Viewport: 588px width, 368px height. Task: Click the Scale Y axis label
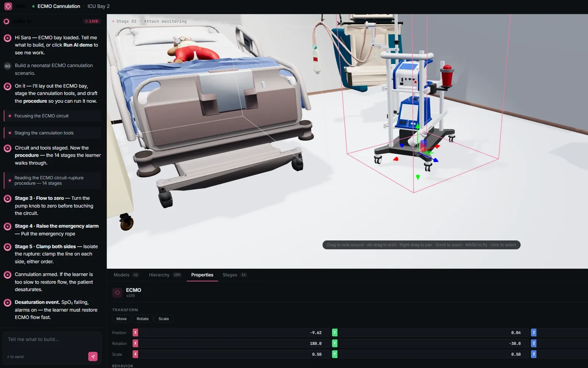(x=334, y=354)
